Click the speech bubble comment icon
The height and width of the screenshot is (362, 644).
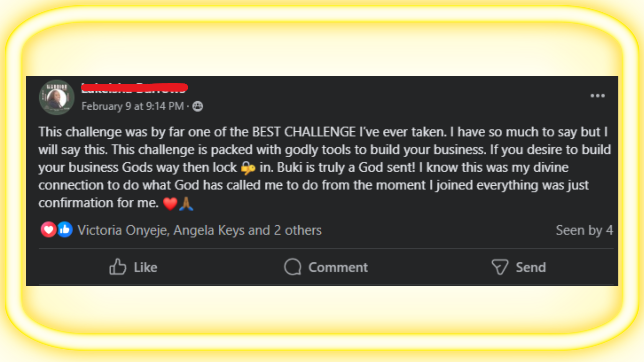coord(292,267)
